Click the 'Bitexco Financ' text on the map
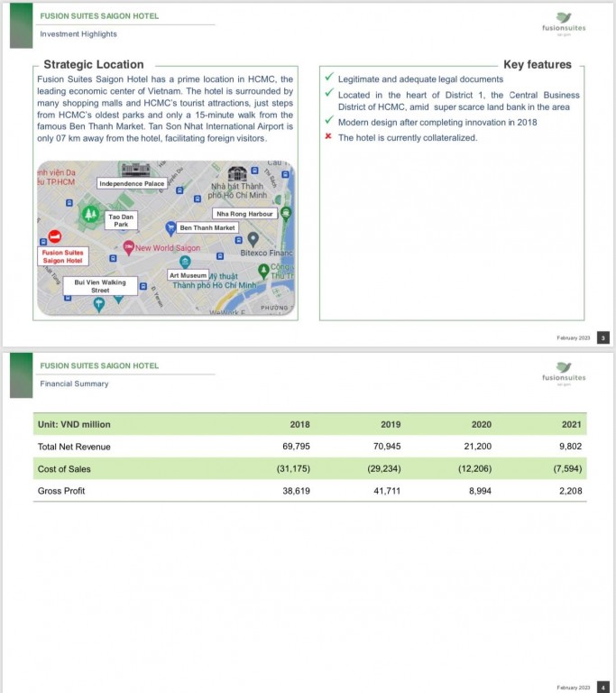616x693 pixels. [266, 253]
